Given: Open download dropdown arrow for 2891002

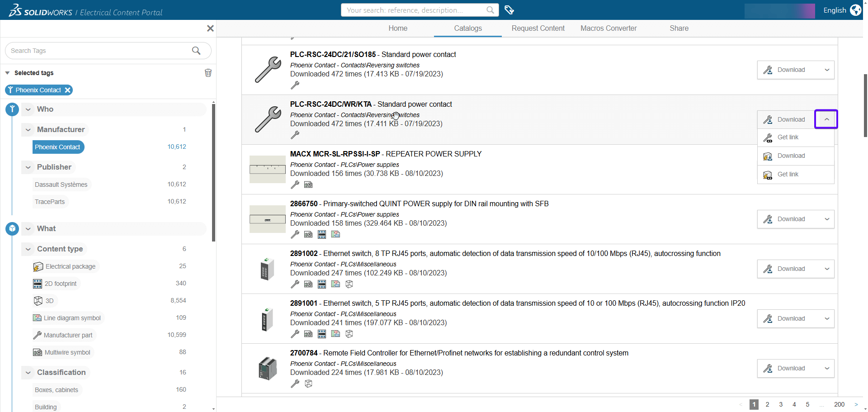Looking at the screenshot, I should (827, 269).
